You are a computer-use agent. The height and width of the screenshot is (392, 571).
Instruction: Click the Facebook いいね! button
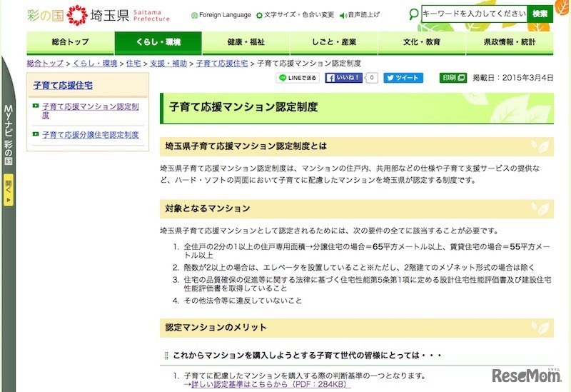[343, 78]
